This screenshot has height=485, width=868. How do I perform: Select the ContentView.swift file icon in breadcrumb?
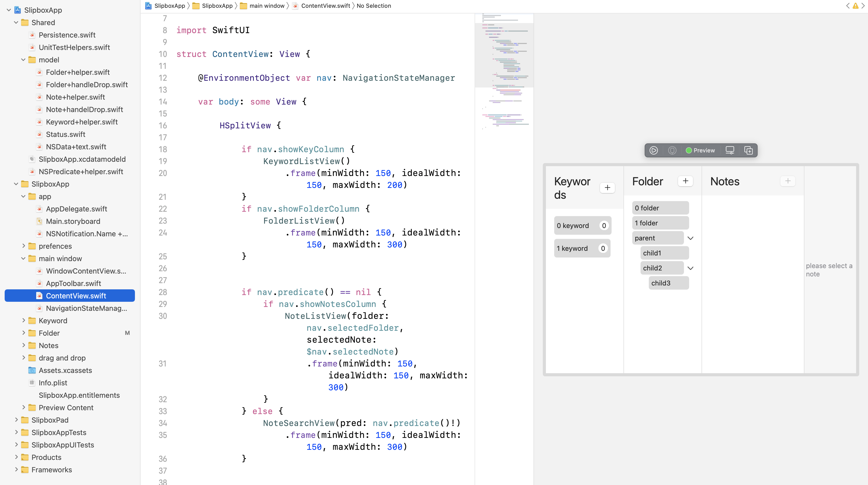pos(295,6)
